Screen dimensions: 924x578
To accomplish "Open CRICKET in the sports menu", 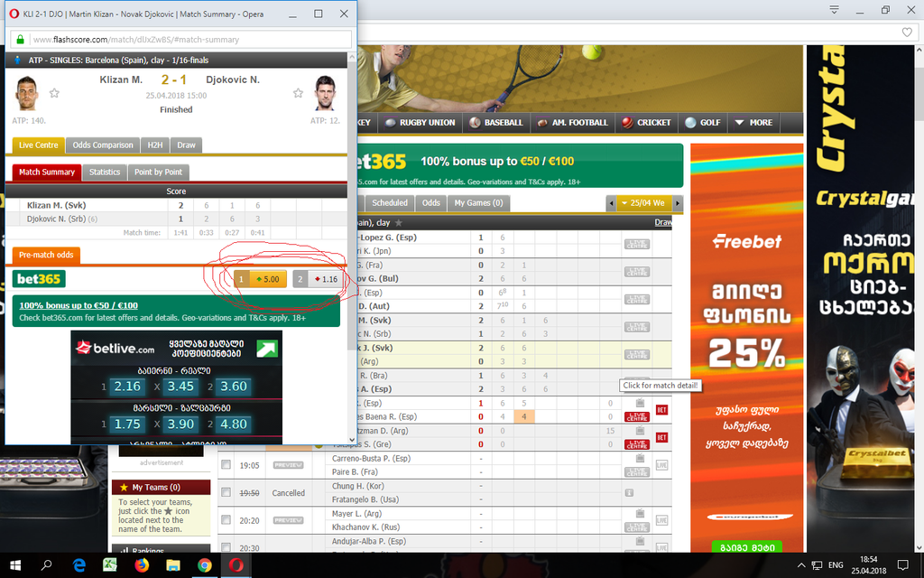I will (646, 123).
